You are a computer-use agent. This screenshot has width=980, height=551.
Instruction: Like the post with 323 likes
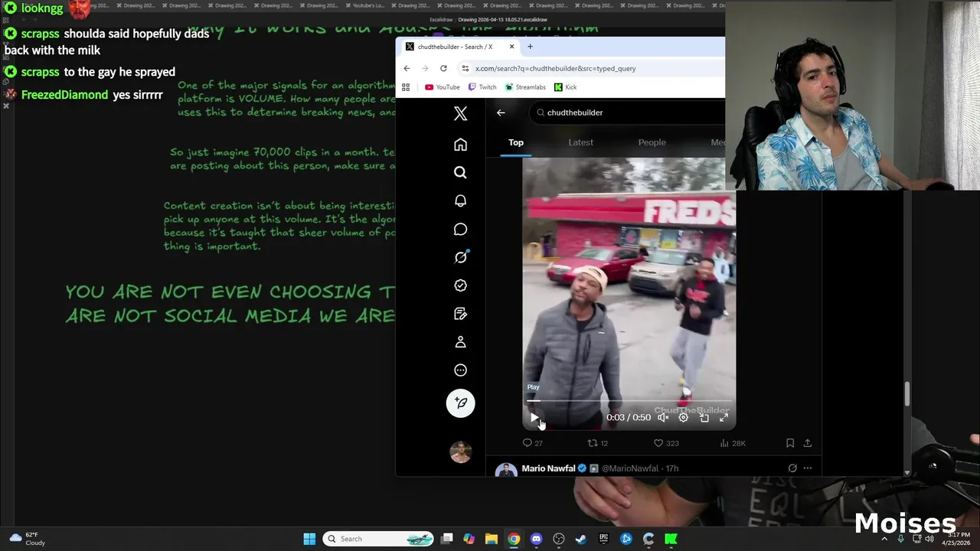tap(665, 443)
